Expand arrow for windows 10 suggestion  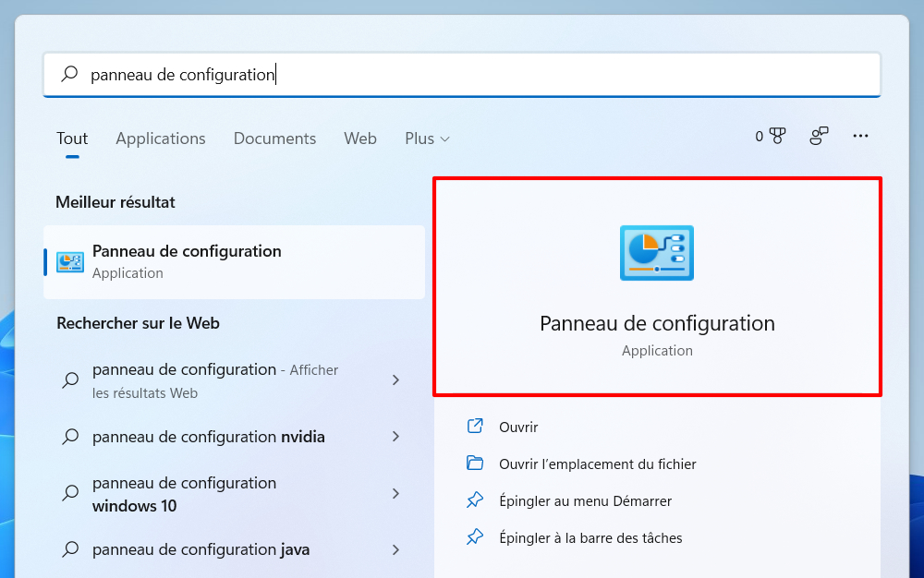coord(396,494)
